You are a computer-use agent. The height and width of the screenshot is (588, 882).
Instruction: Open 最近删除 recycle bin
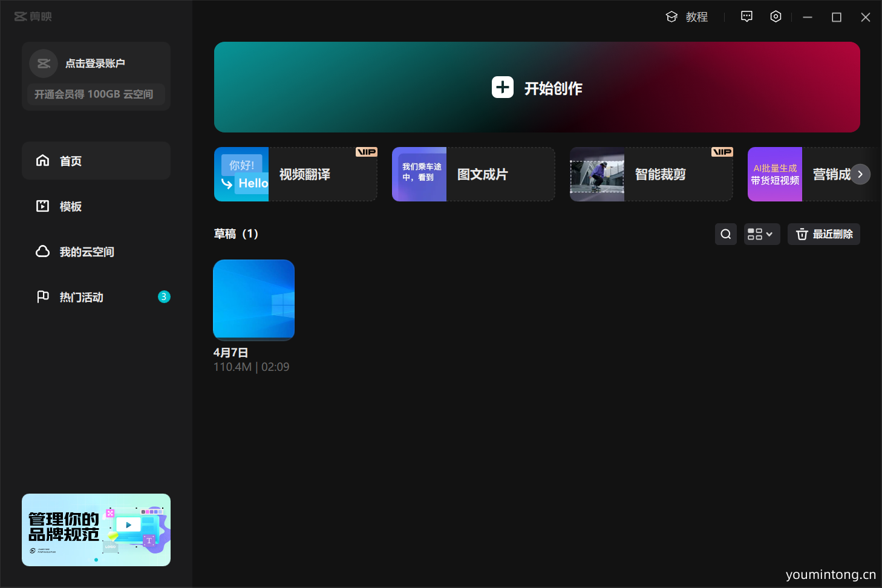(x=823, y=234)
